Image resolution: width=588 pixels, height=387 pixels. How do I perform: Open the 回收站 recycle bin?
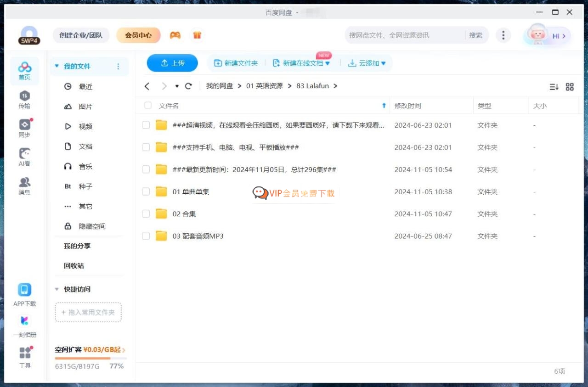click(x=73, y=265)
